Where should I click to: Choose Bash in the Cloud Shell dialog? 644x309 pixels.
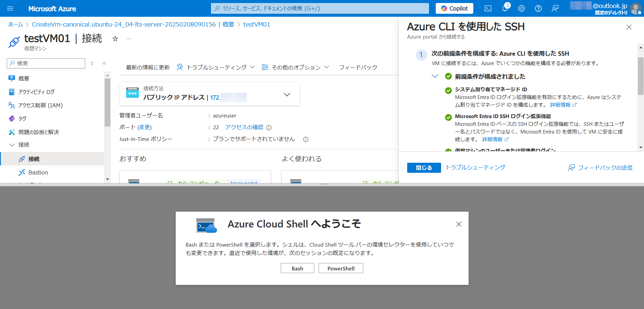pyautogui.click(x=297, y=268)
